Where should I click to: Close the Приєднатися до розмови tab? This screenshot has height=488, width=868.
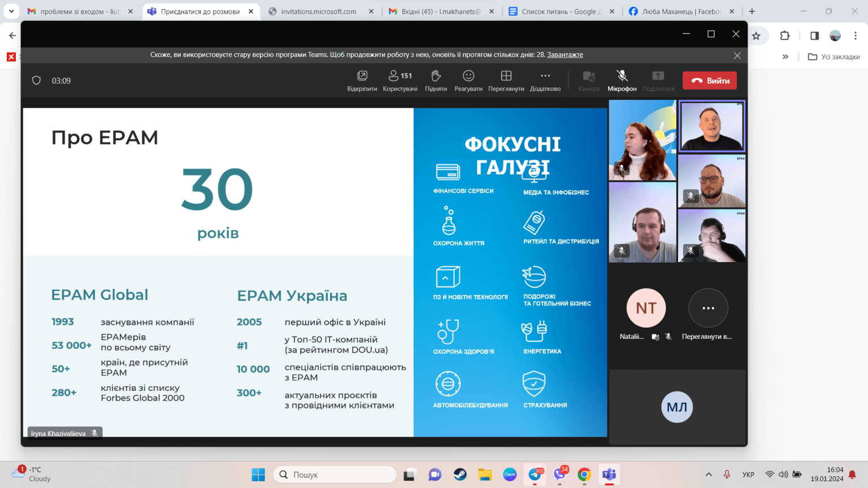[251, 11]
